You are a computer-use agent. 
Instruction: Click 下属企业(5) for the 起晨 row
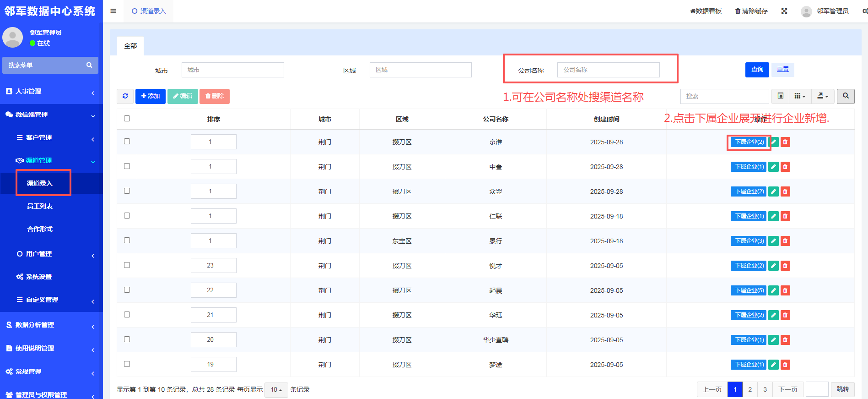748,290
